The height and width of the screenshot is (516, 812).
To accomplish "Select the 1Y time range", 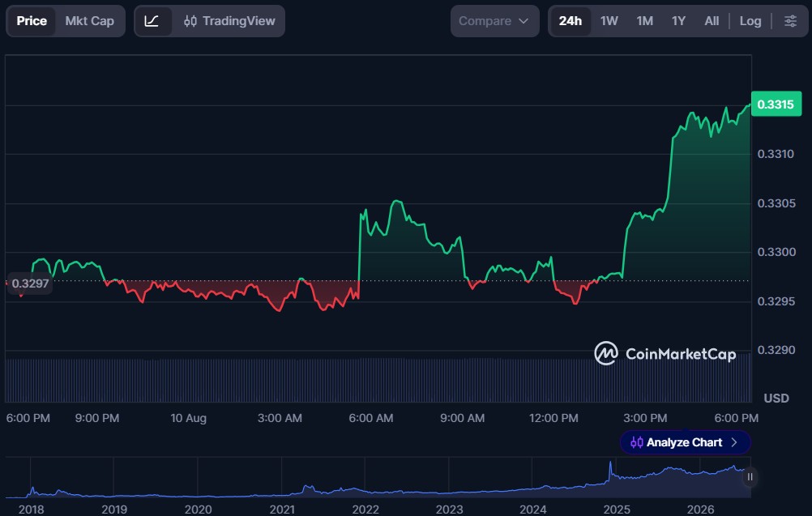I will click(678, 21).
